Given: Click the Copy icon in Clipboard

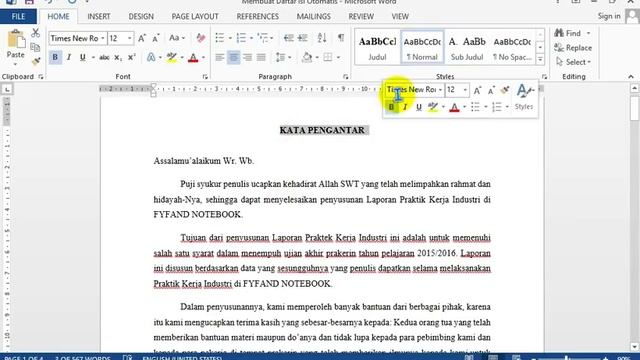Looking at the screenshot, I should pyautogui.click(x=36, y=47).
